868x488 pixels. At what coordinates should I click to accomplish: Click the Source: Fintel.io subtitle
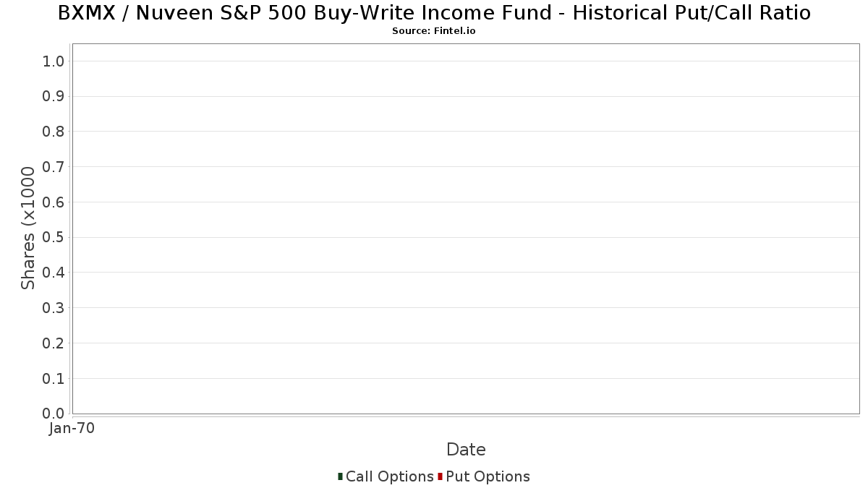click(434, 31)
